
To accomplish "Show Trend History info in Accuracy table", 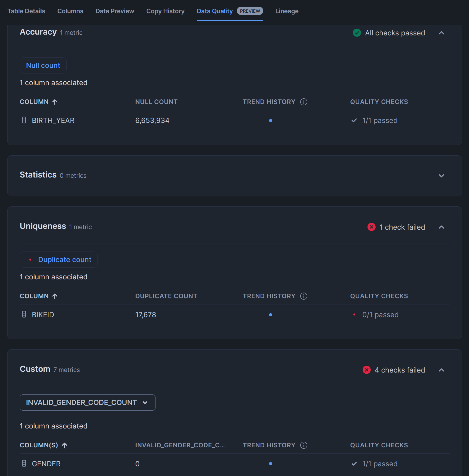I will [304, 102].
